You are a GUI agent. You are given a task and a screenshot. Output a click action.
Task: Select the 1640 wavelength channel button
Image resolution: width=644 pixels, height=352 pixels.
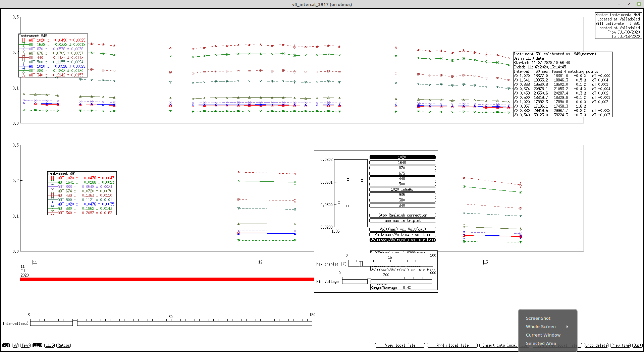coord(402,163)
